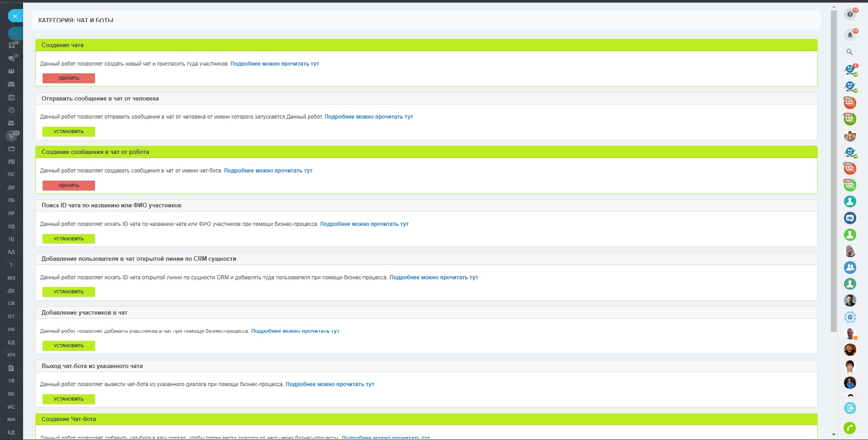
Task: Close the panel with the bright blue X button
Action: tap(15, 16)
